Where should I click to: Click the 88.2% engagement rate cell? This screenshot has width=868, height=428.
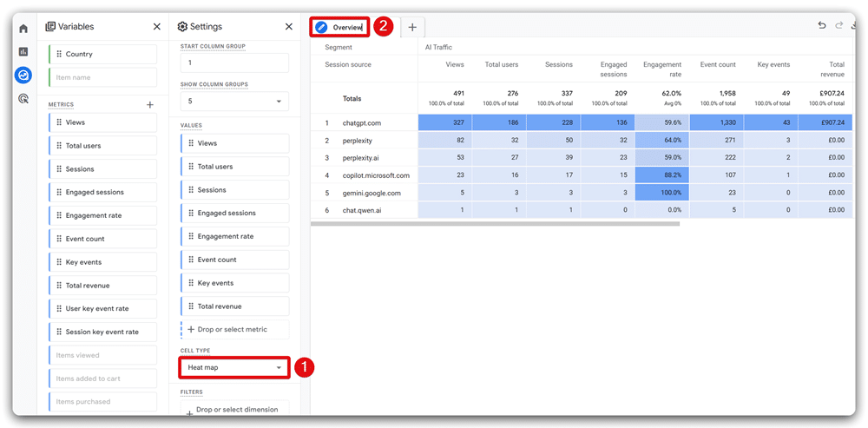(662, 175)
